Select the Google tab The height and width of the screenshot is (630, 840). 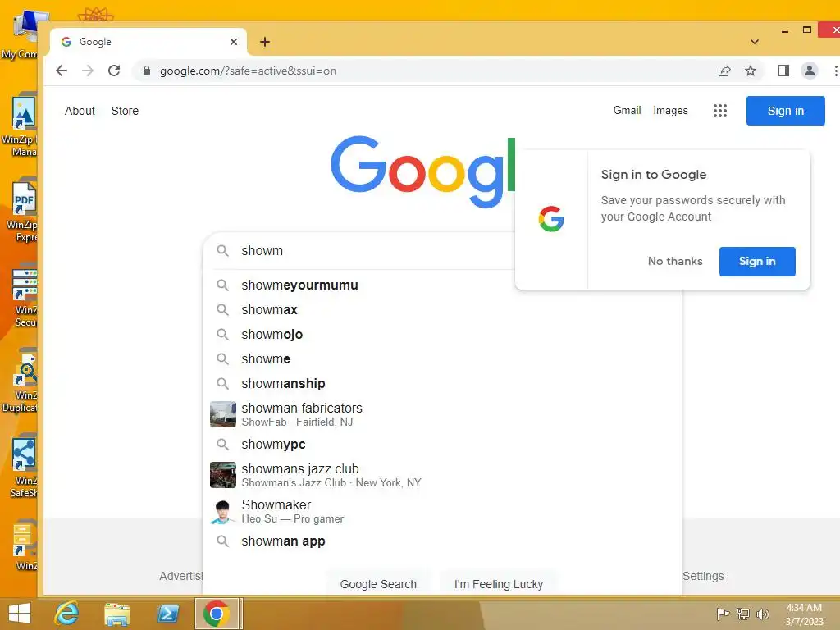(x=148, y=42)
